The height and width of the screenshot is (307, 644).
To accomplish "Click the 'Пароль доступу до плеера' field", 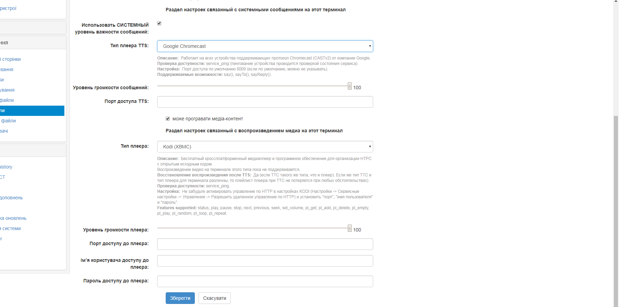I will [x=265, y=281].
